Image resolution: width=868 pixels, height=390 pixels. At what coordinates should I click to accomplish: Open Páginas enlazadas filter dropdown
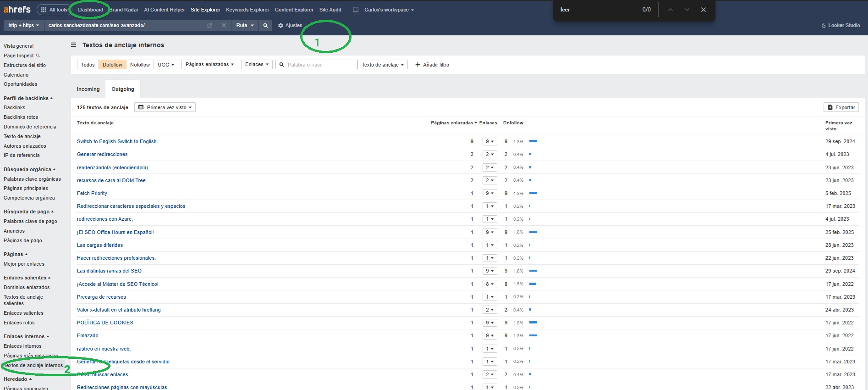click(209, 65)
